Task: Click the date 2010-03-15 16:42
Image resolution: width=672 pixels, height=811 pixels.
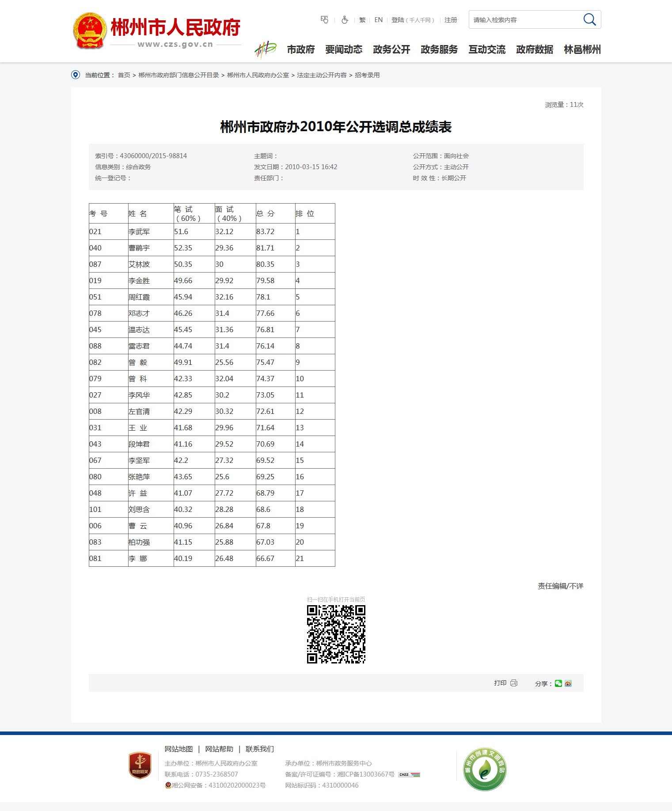Action: (x=311, y=167)
